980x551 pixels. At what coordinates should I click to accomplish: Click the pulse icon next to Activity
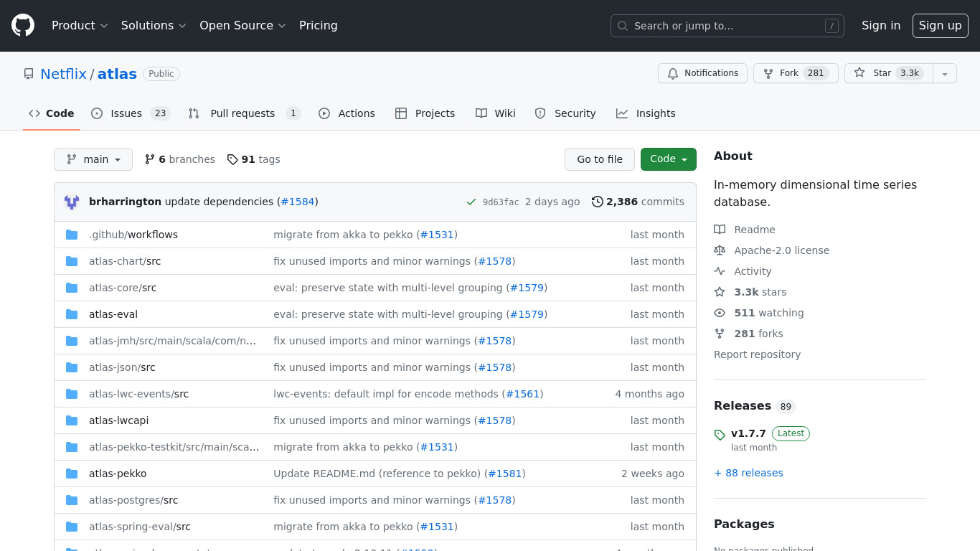(720, 271)
